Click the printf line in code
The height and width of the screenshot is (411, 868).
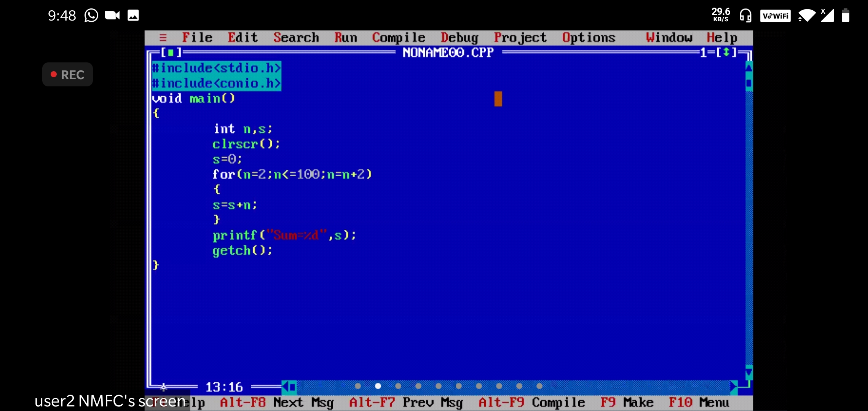coord(284,235)
